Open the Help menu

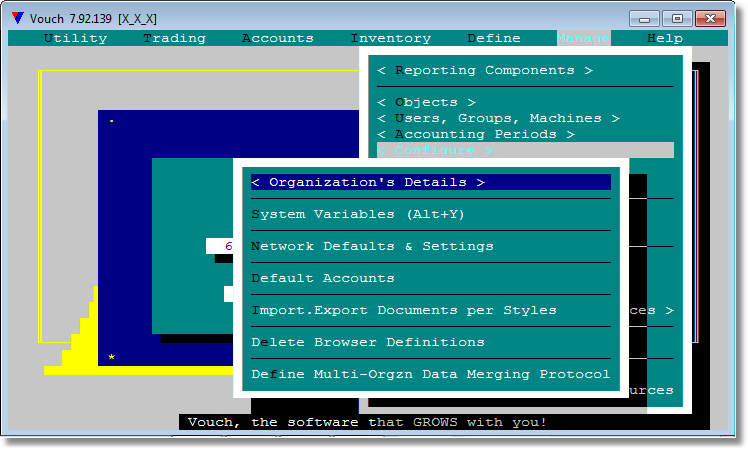(x=665, y=38)
